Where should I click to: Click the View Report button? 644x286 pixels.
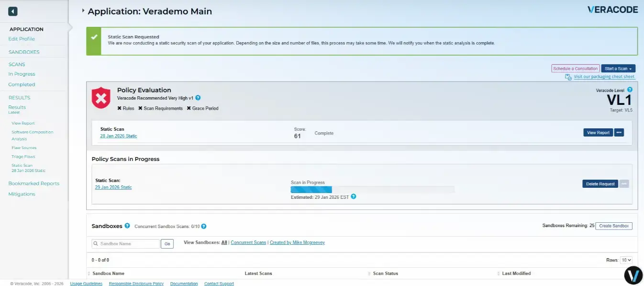pyautogui.click(x=598, y=132)
